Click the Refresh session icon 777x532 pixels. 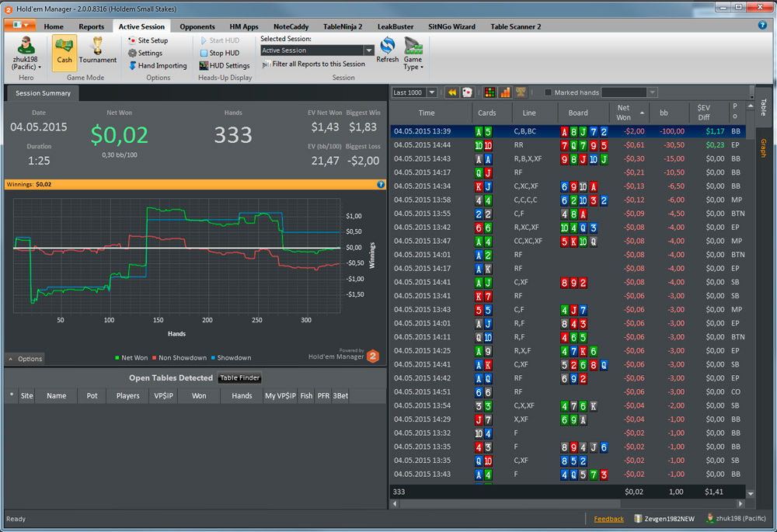click(388, 50)
